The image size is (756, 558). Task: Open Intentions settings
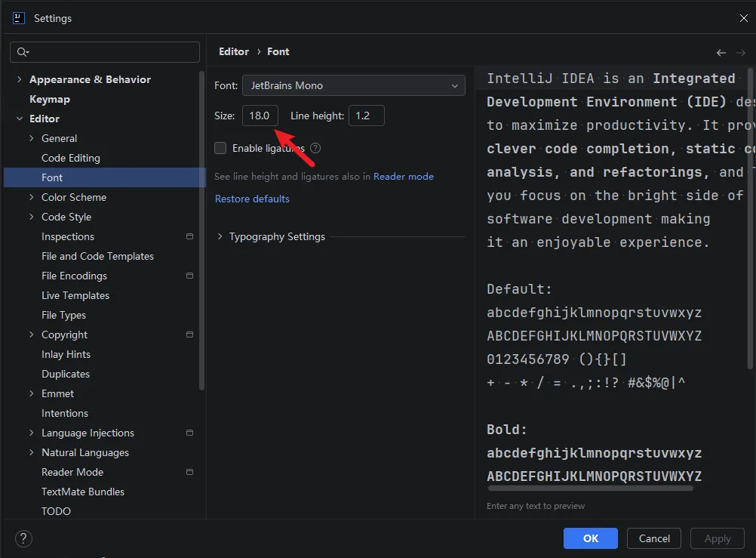[65, 413]
